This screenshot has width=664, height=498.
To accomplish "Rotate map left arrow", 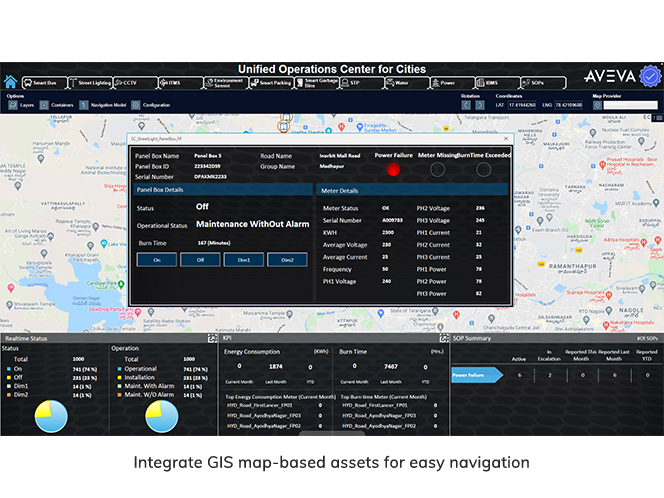I will 466,105.
